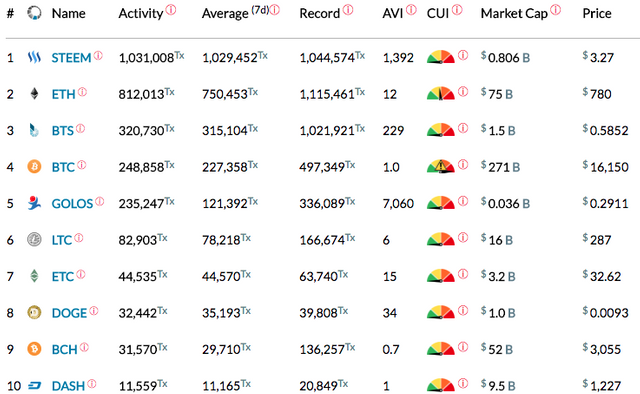
Task: Sort table by Market Cap column header
Action: pyautogui.click(x=514, y=13)
